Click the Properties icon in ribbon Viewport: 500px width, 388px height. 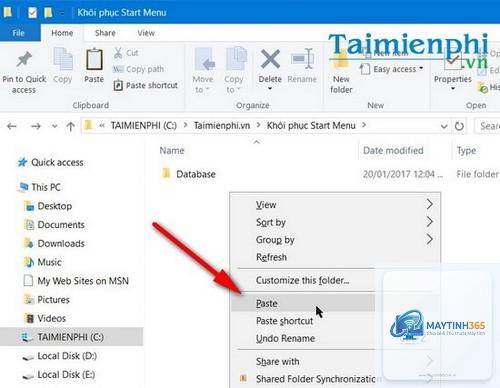[452, 61]
